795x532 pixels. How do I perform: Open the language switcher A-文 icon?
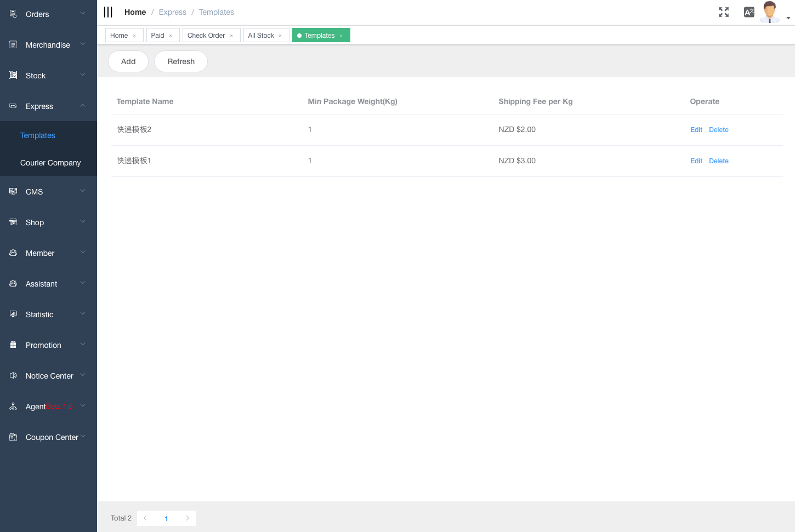[749, 12]
